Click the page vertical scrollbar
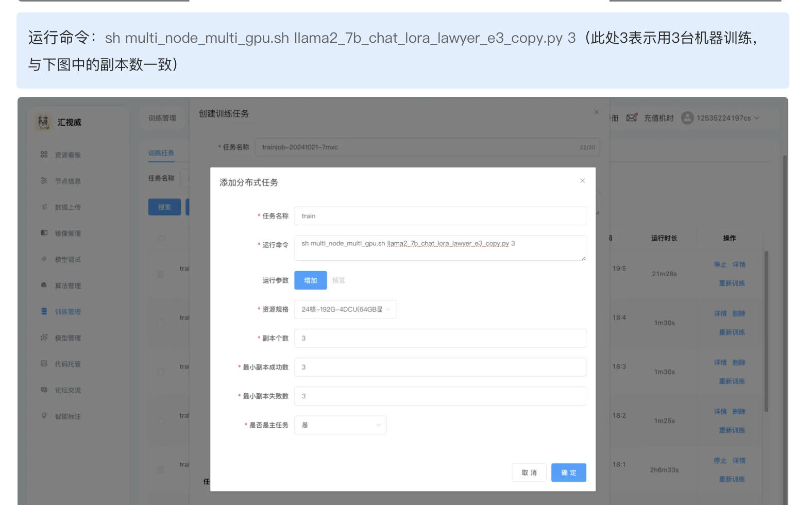Image resolution: width=812 pixels, height=505 pixels. coord(785,309)
